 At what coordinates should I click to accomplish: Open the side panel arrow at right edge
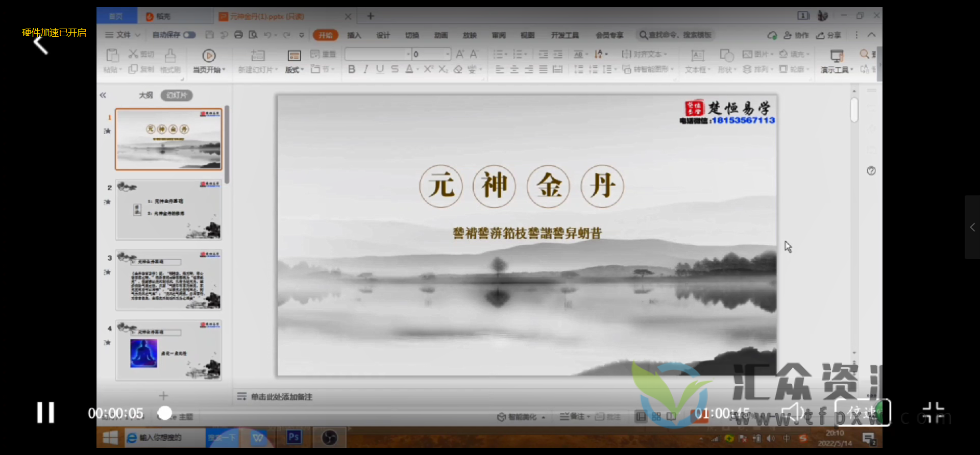(x=972, y=227)
